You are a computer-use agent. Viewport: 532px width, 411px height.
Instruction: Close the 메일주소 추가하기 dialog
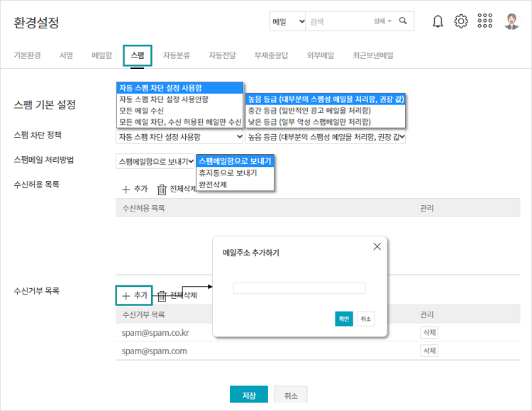pyautogui.click(x=377, y=246)
